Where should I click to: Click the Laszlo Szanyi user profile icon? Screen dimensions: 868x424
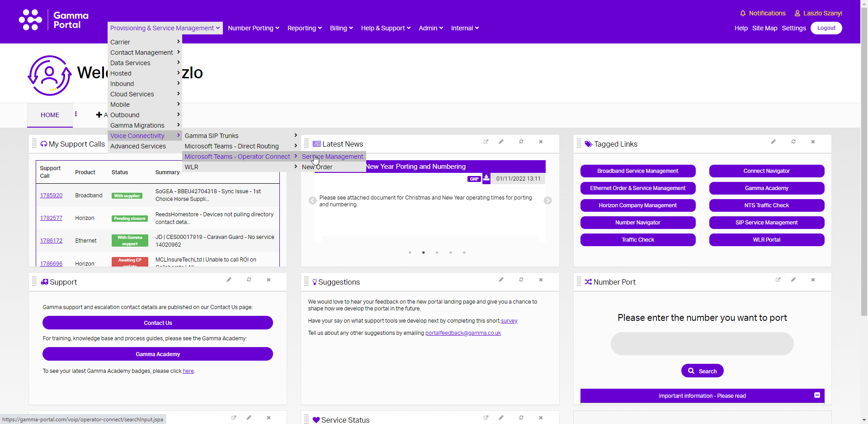pyautogui.click(x=797, y=13)
